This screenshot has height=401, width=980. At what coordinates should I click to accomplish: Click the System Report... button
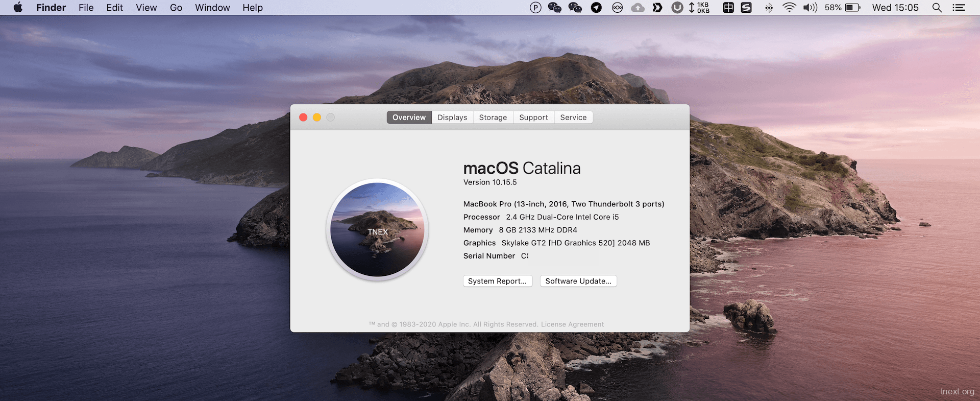(x=498, y=281)
